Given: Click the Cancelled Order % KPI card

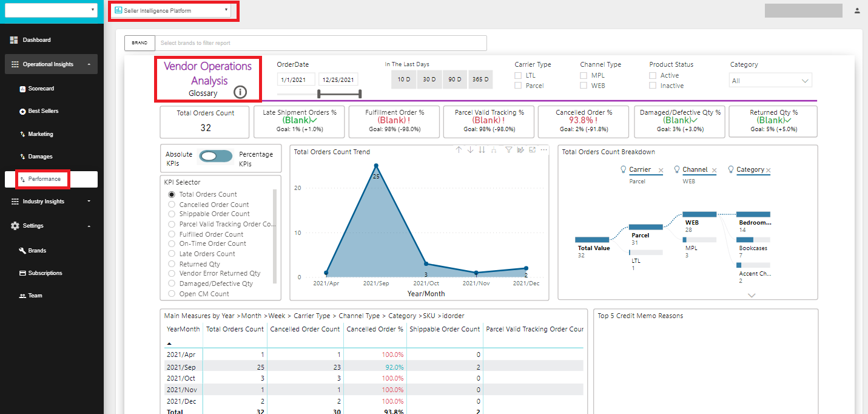Looking at the screenshot, I should 584,122.
